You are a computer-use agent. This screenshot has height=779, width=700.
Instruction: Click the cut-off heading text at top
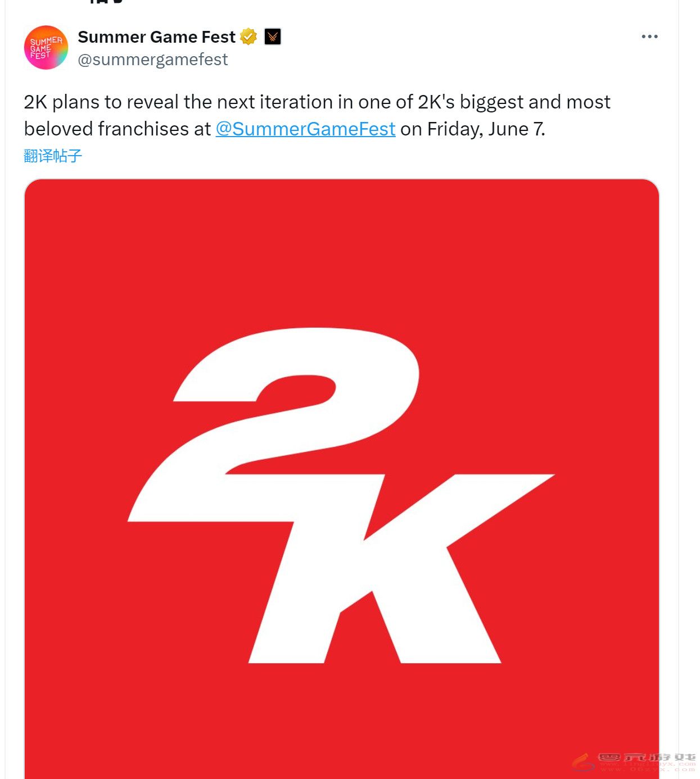click(107, 2)
